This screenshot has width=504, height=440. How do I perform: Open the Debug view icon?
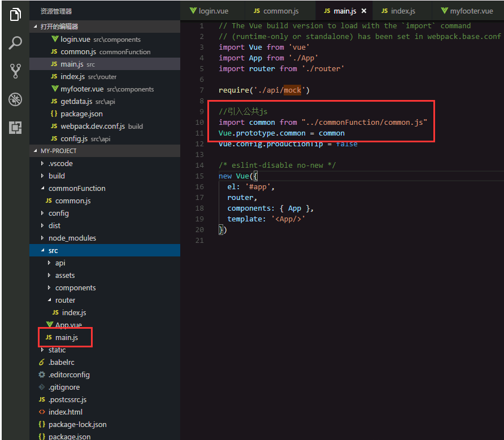(x=15, y=100)
